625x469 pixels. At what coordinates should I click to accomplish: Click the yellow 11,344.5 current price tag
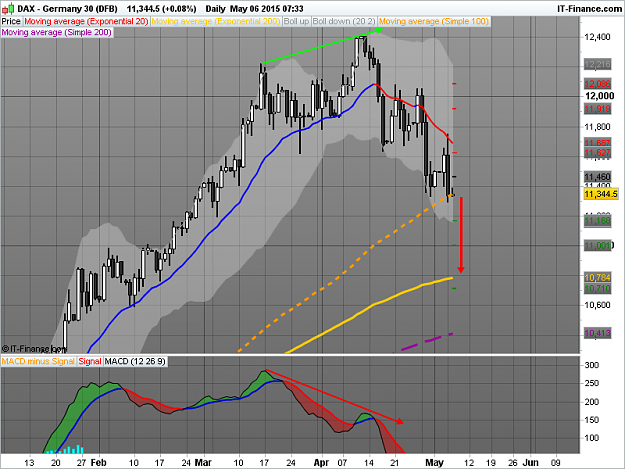pos(601,194)
